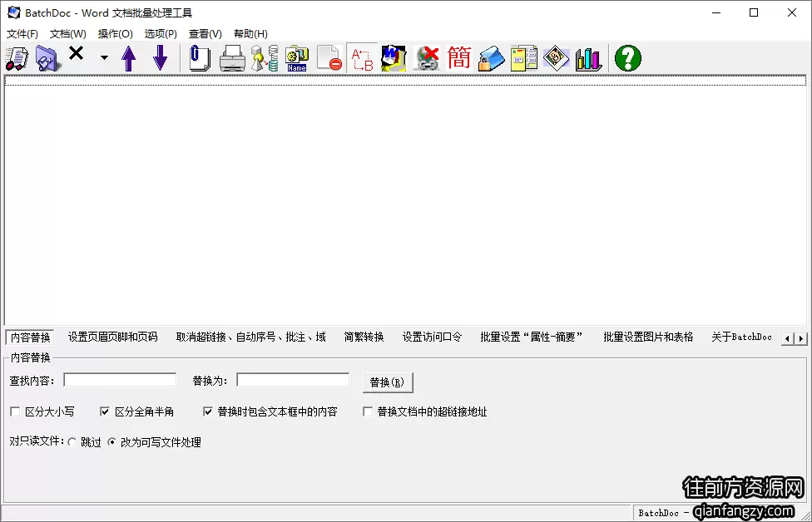The width and height of the screenshot is (812, 522).
Task: Click the A to B replace icon
Action: pos(362,58)
